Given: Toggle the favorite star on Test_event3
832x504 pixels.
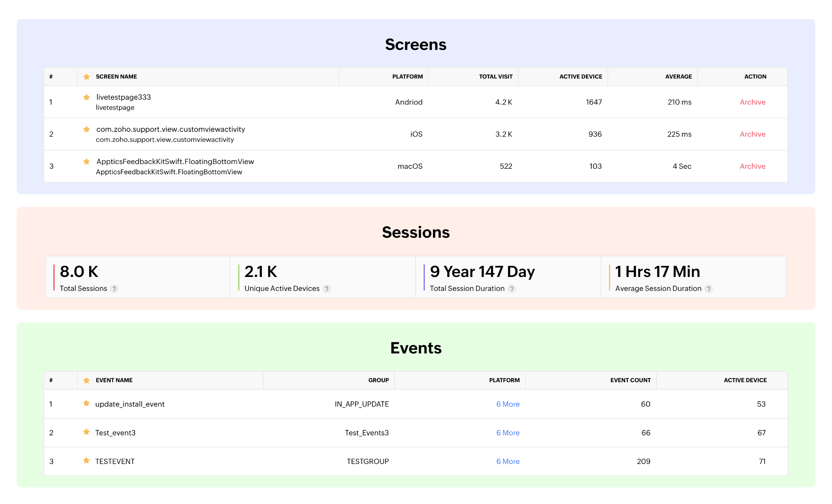Looking at the screenshot, I should (x=87, y=433).
